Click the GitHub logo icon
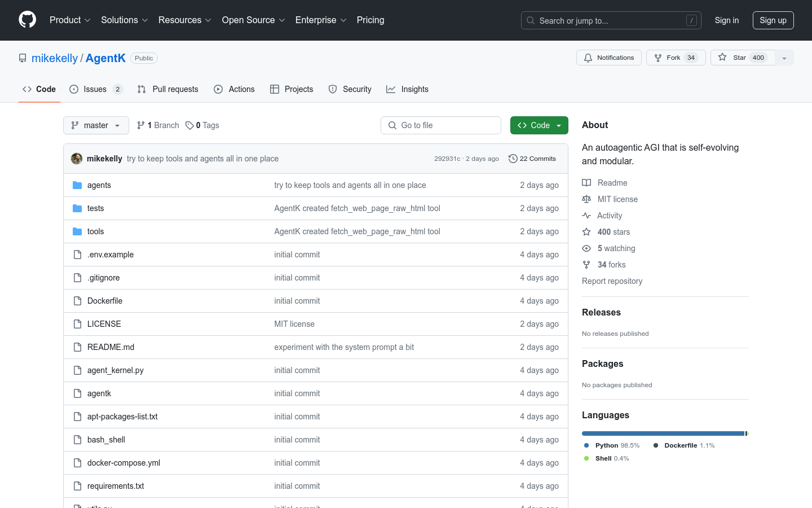The height and width of the screenshot is (508, 812). [27, 20]
